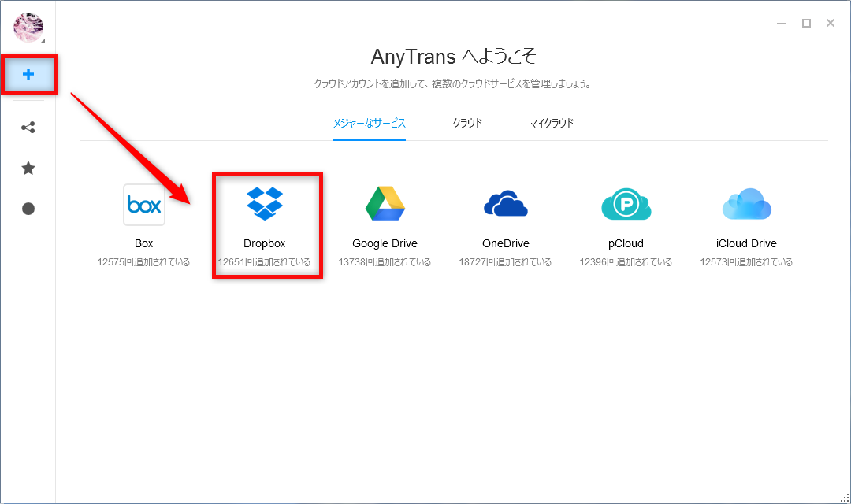The height and width of the screenshot is (504, 851).
Task: Click the user profile avatar
Action: click(28, 27)
